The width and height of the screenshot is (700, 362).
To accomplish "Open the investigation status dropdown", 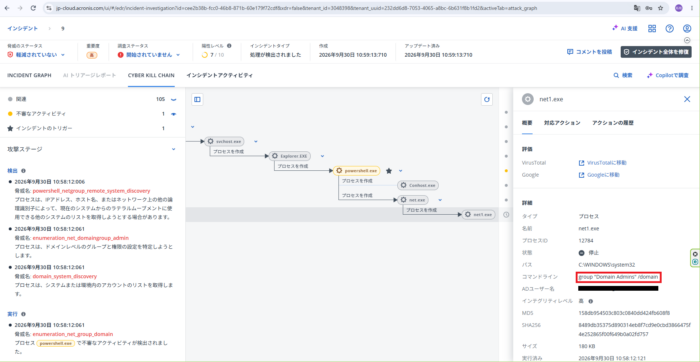I will click(149, 55).
